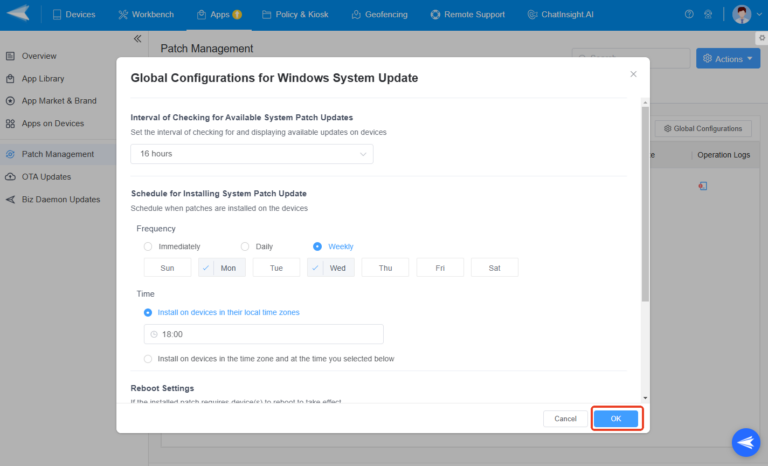Open the Geofencing section
This screenshot has height=466, width=768.
tap(380, 15)
